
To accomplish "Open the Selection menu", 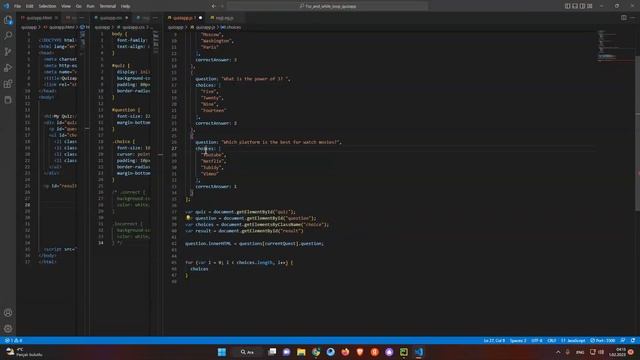I will [x=47, y=6].
